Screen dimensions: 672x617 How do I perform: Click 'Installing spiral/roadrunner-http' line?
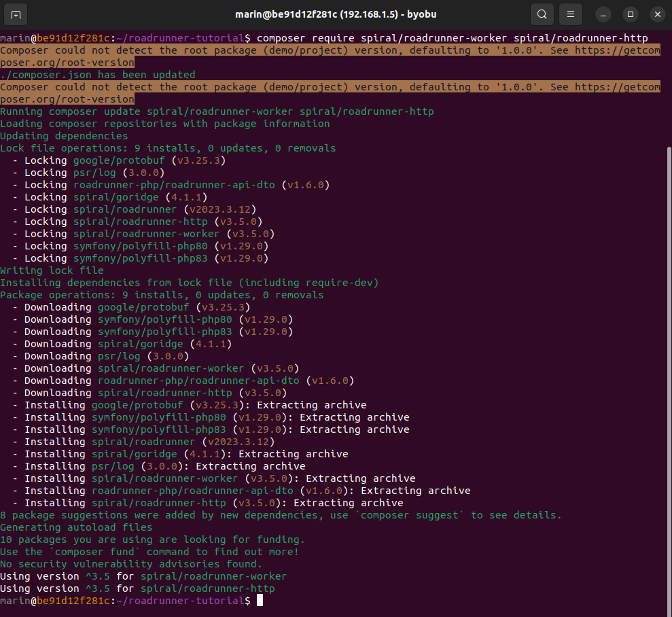[208, 503]
